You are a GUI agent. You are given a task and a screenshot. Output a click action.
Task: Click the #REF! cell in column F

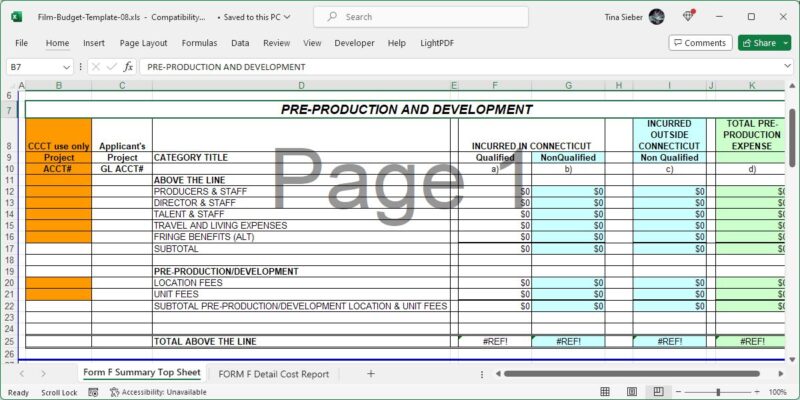coord(495,342)
